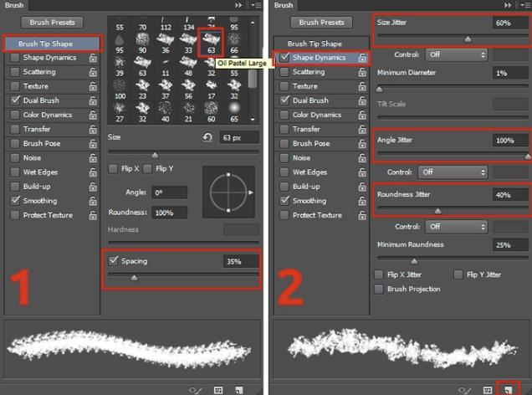532x395 pixels.
Task: Click Shape Dynamics lock icon in right panel
Action: click(362, 58)
